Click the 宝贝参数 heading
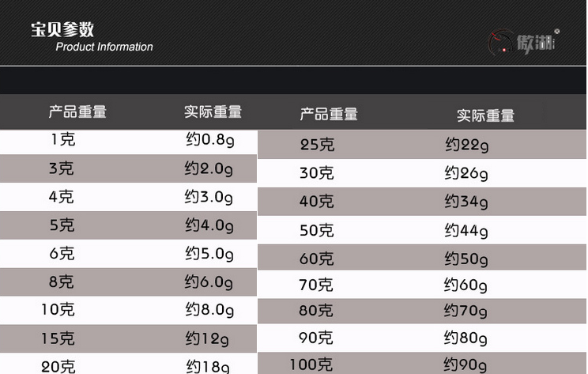 62,29
